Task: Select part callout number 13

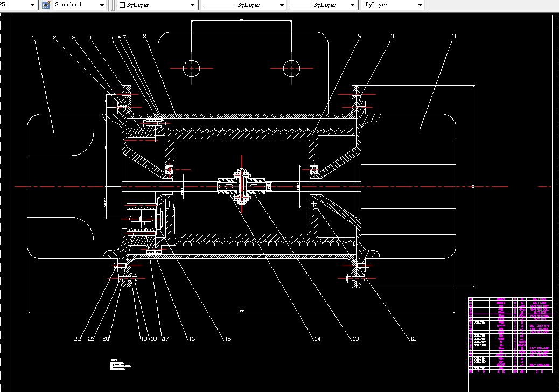Action: pyautogui.click(x=355, y=339)
